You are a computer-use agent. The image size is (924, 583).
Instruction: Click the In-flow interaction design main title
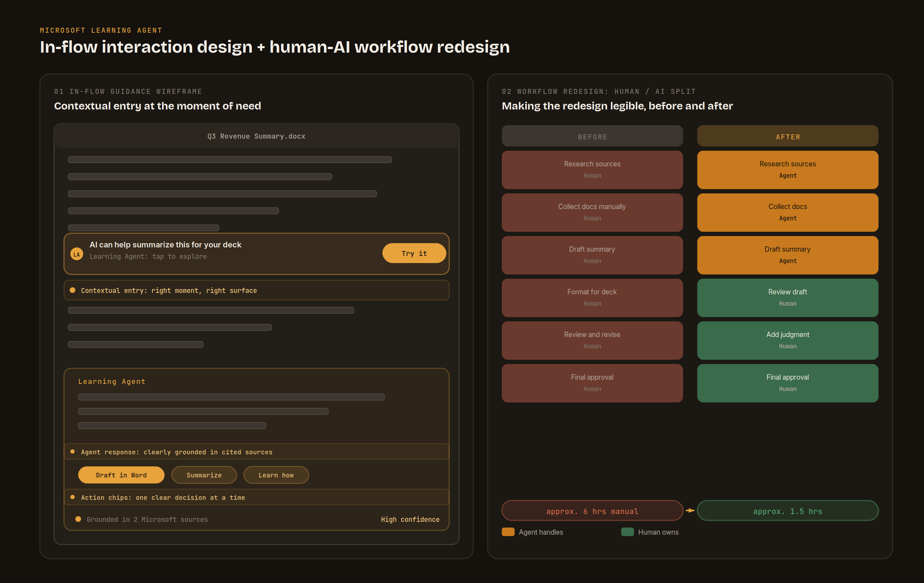[x=275, y=47]
